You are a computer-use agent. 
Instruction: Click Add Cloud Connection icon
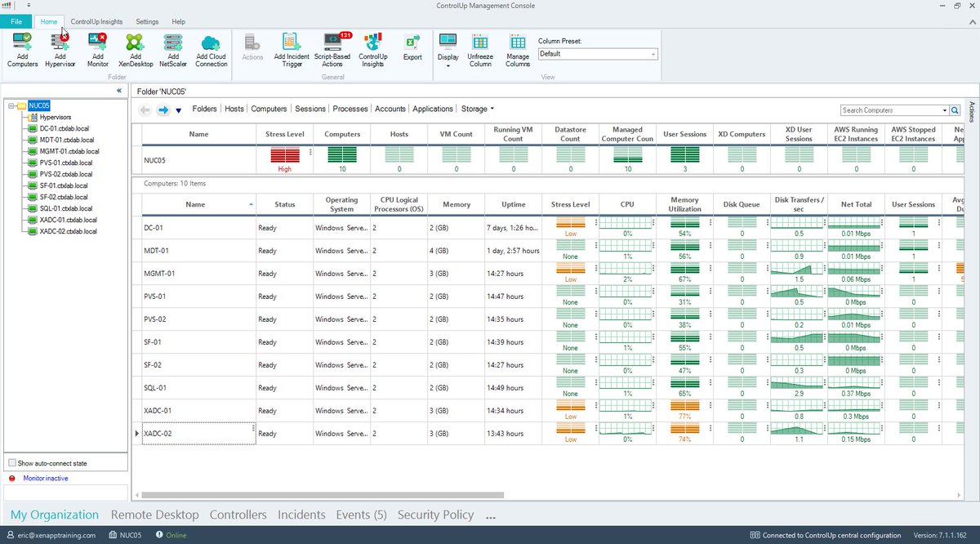212,42
